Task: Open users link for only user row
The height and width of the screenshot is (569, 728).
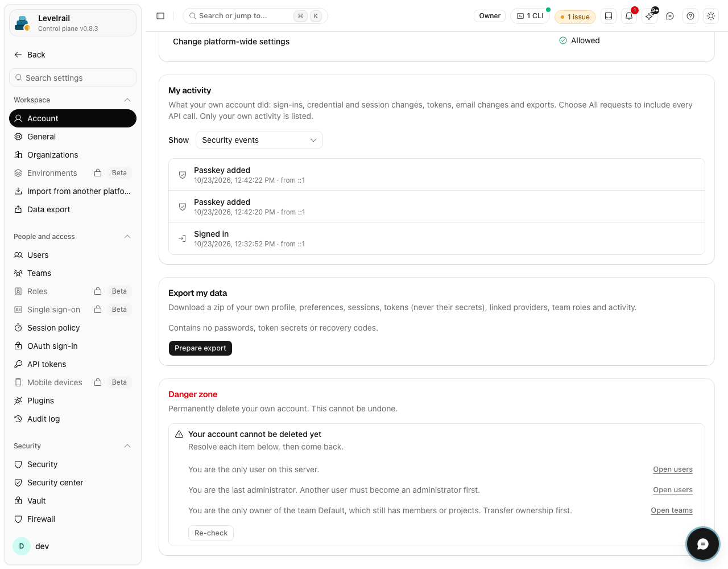Action: click(673, 469)
